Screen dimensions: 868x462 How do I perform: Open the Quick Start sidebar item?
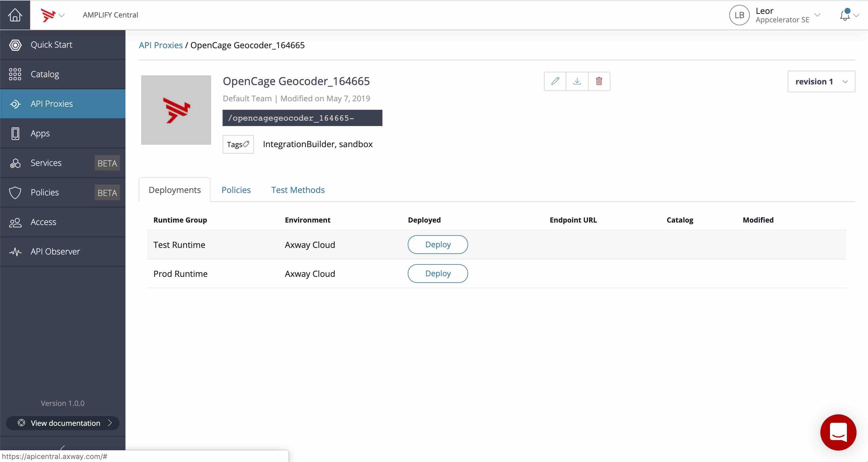pos(63,45)
